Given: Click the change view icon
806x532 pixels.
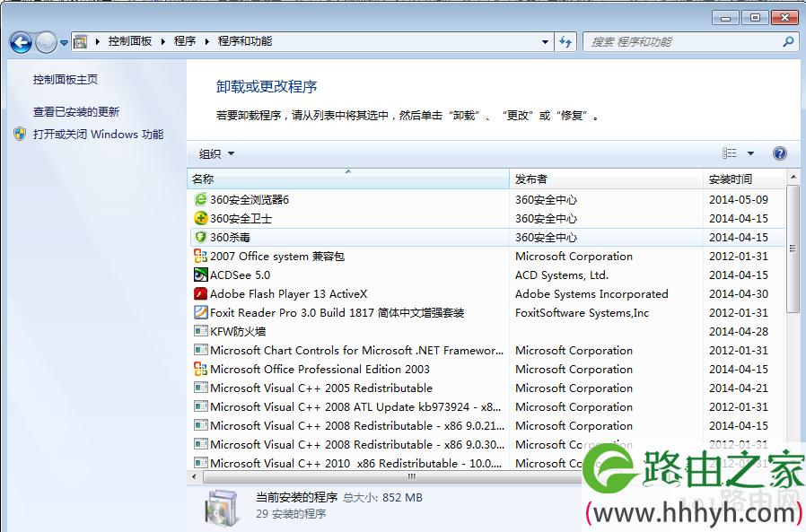Looking at the screenshot, I should point(729,153).
